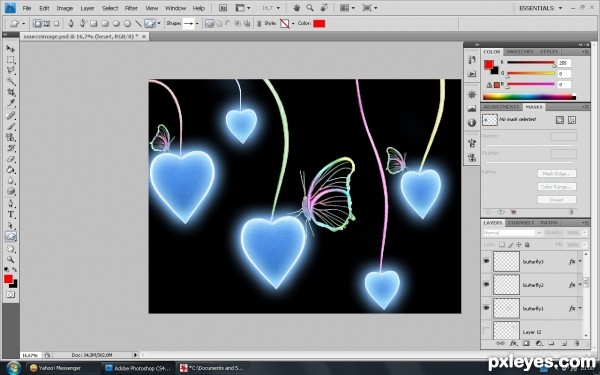
Task: Open the Shape picker dropdown
Action: (x=197, y=24)
